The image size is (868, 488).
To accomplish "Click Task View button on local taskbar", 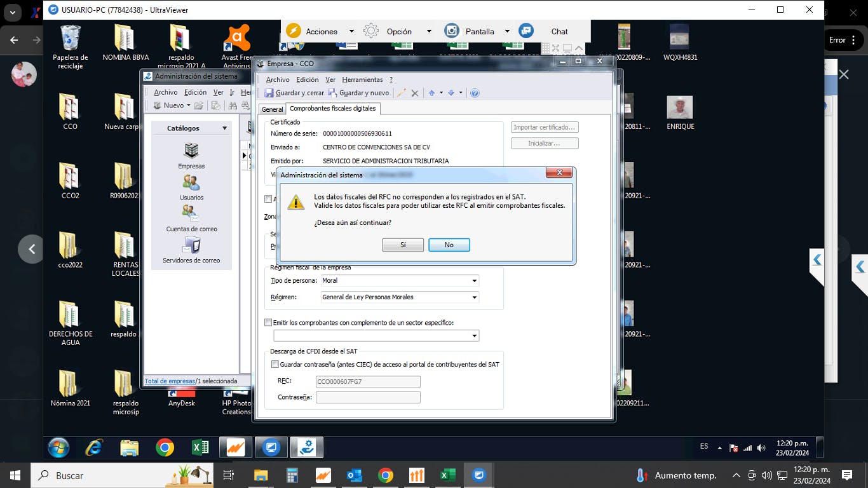I will point(229,475).
